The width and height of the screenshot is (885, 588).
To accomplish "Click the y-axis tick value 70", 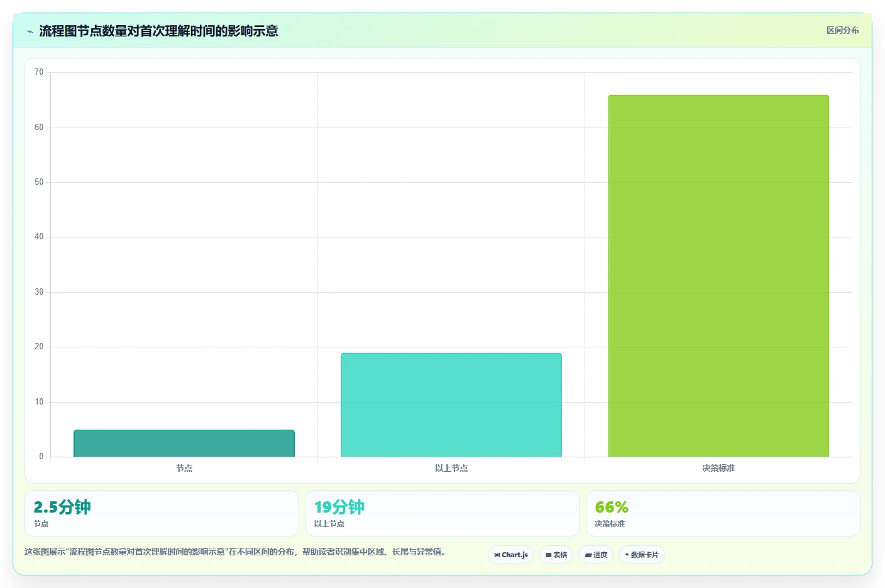I will click(x=39, y=72).
